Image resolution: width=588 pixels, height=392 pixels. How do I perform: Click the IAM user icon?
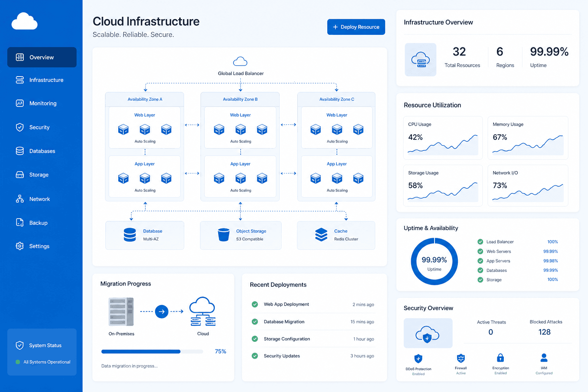point(544,358)
